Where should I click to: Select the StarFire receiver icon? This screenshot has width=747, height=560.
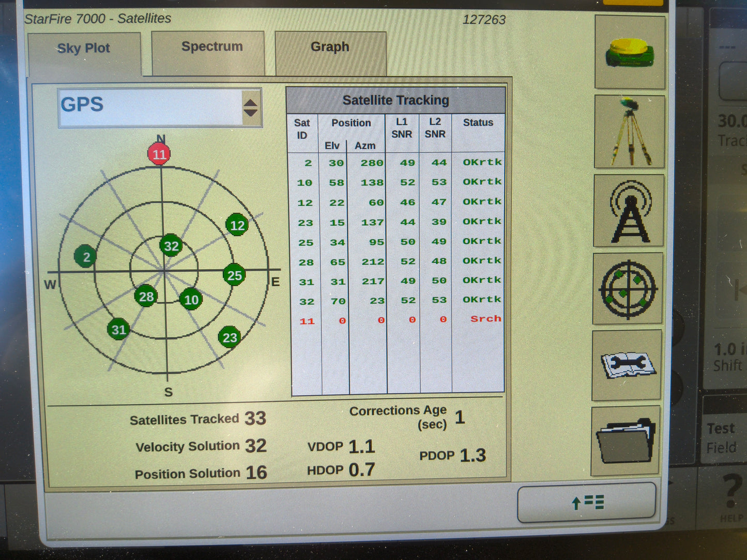click(x=629, y=53)
